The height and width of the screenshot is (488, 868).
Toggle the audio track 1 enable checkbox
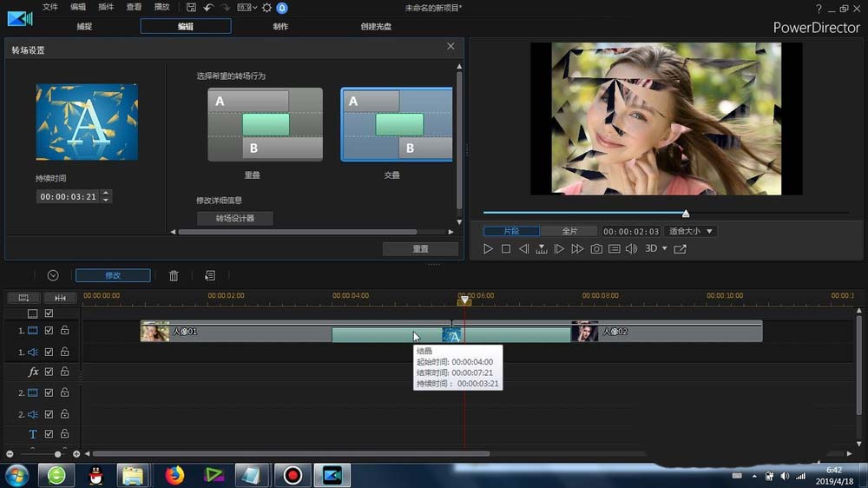coord(49,352)
